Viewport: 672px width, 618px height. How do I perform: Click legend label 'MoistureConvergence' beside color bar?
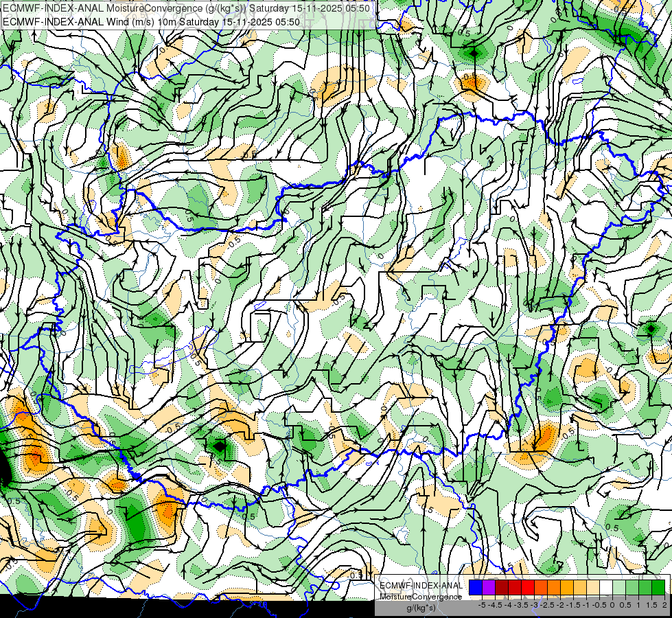pos(421,597)
